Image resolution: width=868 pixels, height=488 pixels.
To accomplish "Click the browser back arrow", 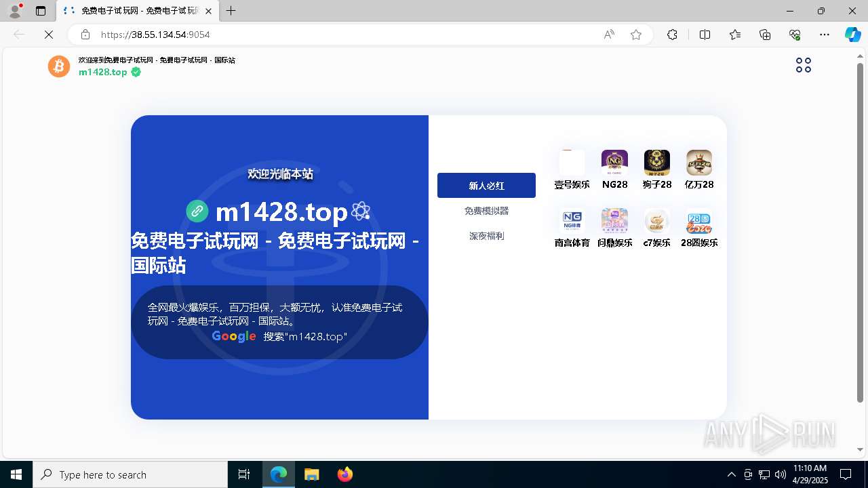I will click(x=19, y=35).
